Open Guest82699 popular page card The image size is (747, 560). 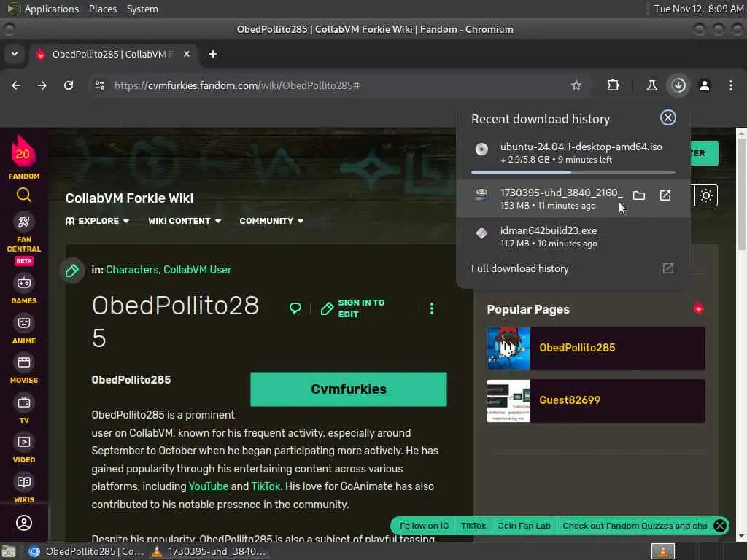[x=595, y=401]
